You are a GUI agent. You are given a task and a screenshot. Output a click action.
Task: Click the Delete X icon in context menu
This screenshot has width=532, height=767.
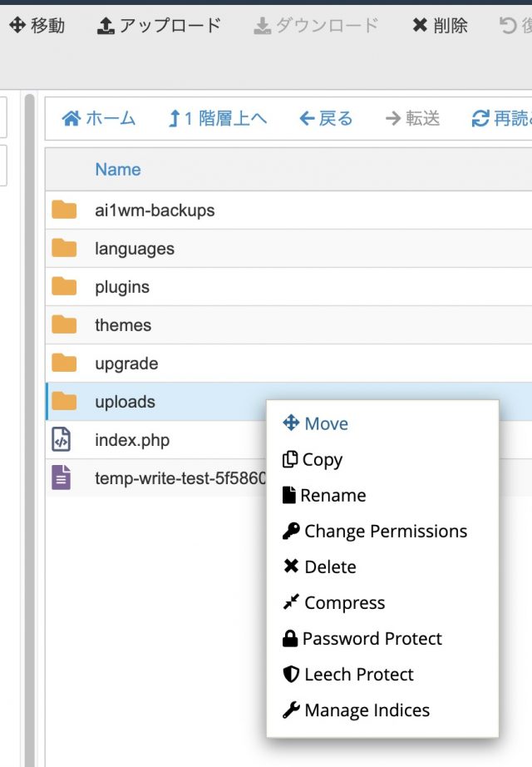pyautogui.click(x=291, y=567)
